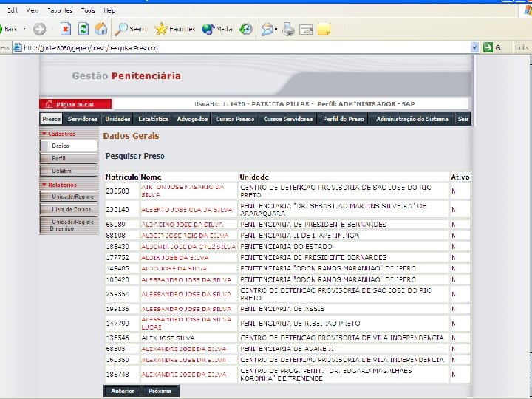Open ALESSANDRO JOSE DA SILVA LUCAS link
Image resolution: width=532 pixels, height=399 pixels.
point(186,324)
